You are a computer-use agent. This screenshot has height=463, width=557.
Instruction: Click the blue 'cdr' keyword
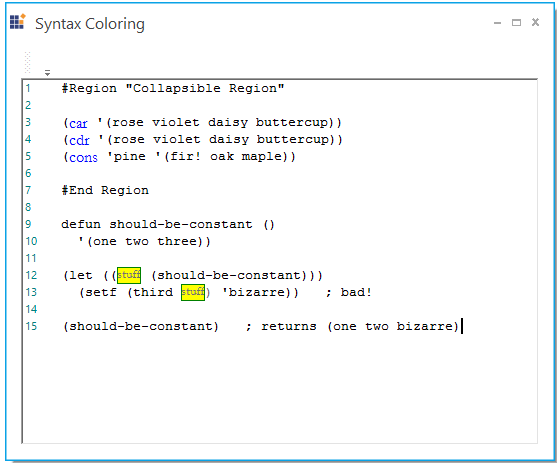pos(79,140)
